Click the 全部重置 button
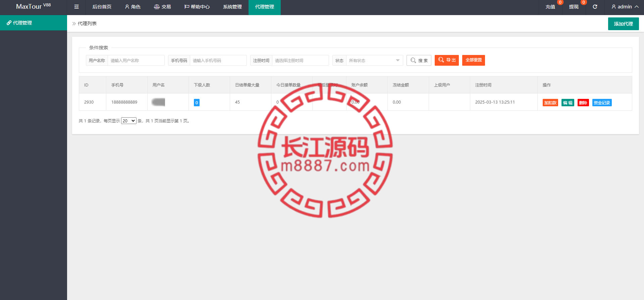The height and width of the screenshot is (300, 644). 474,60
